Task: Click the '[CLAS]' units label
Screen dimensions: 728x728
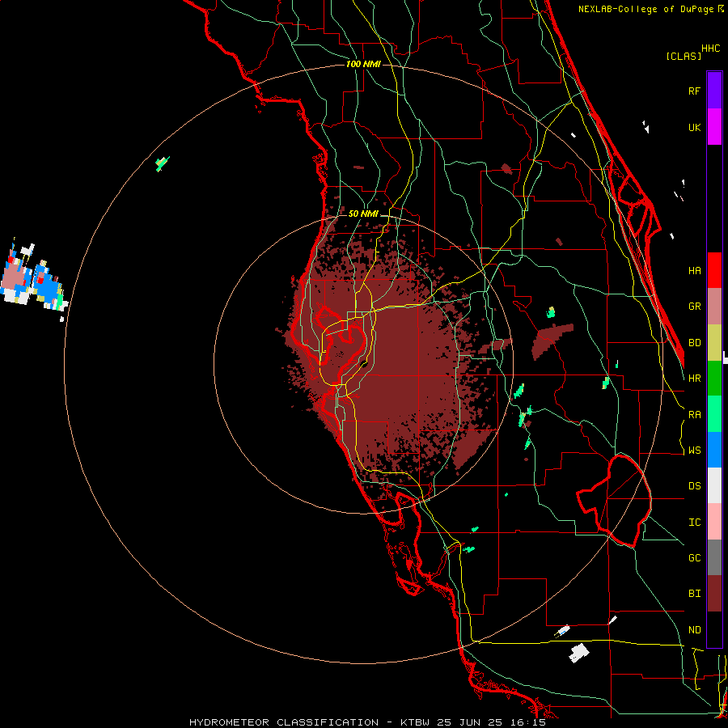Action: [684, 56]
